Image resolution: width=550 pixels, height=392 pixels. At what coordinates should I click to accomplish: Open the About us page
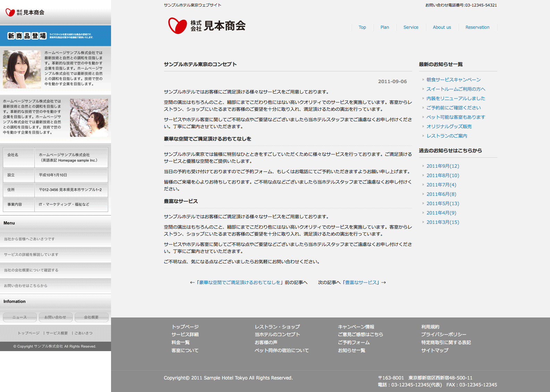442,27
